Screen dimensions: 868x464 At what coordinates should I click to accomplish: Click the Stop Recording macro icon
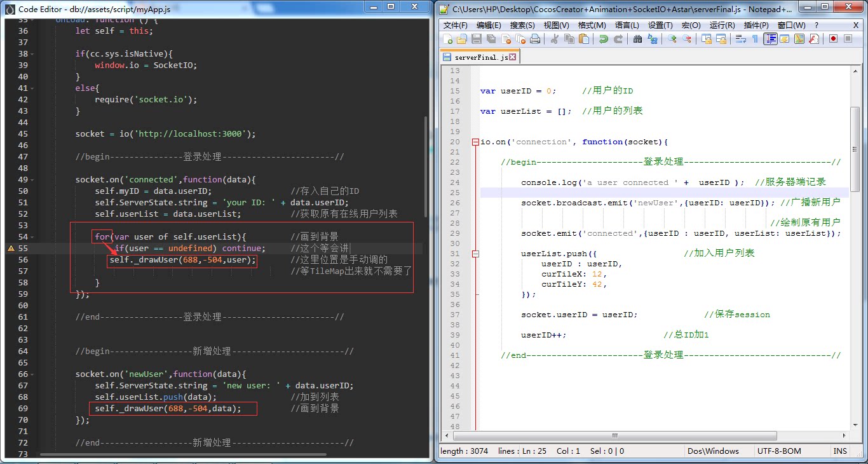click(x=848, y=39)
